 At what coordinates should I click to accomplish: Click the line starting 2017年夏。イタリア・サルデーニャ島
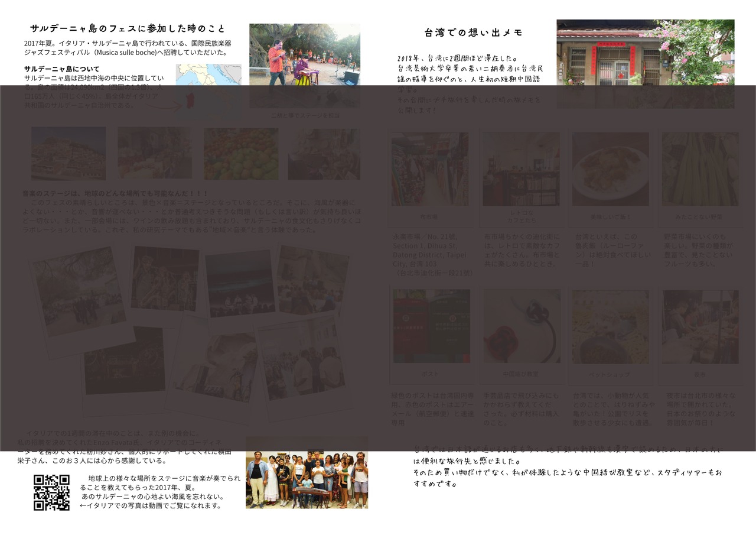[x=128, y=43]
